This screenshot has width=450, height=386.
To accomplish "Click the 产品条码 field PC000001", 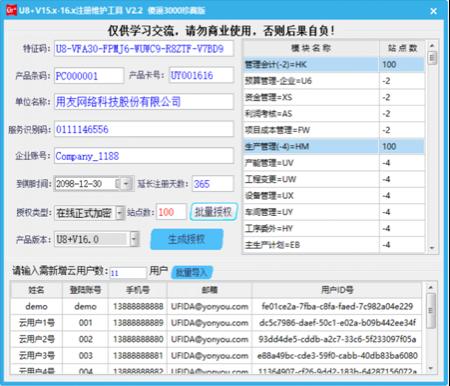I will point(89,76).
